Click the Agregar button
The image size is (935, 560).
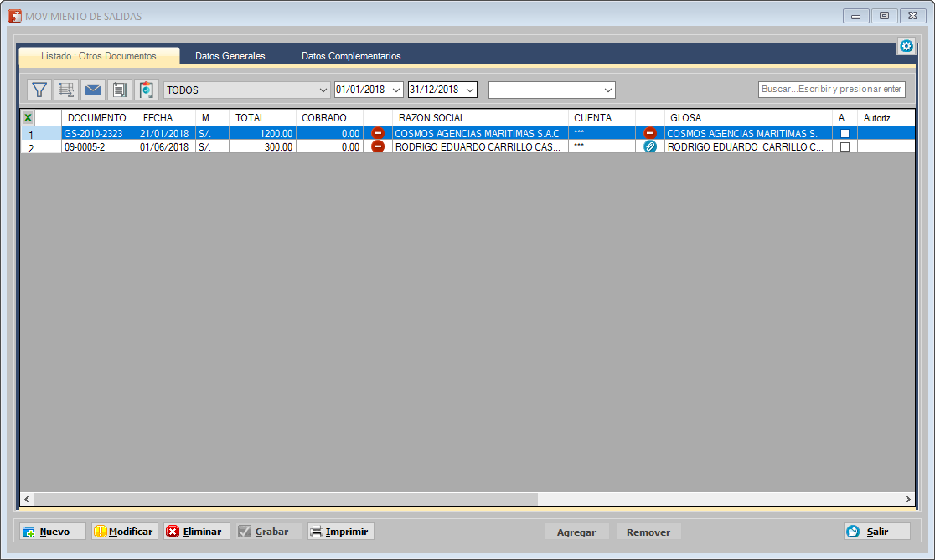576,532
